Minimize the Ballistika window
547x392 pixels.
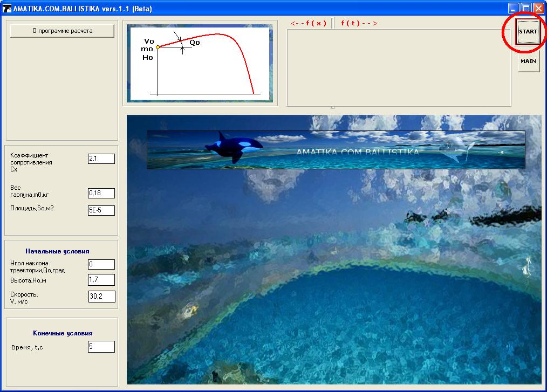coord(514,9)
